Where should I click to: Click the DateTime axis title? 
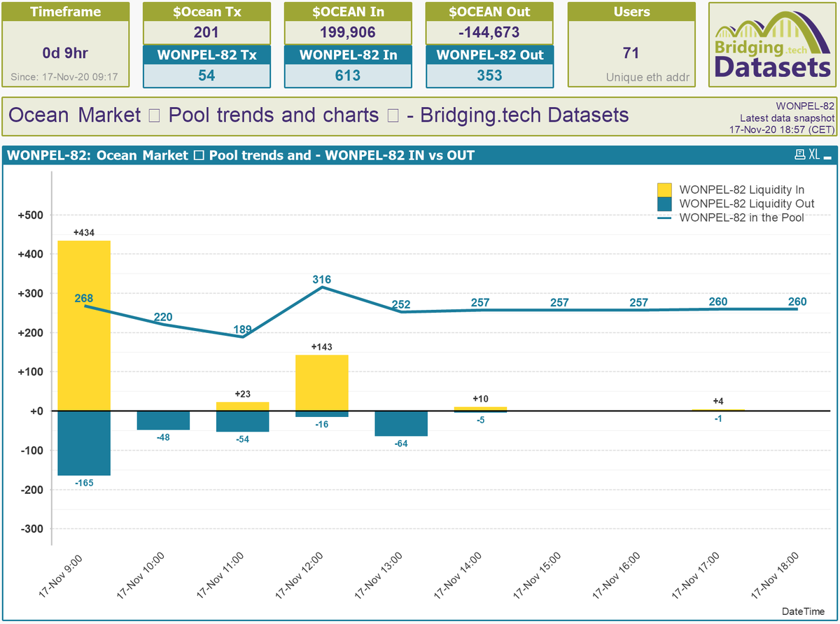point(802,613)
